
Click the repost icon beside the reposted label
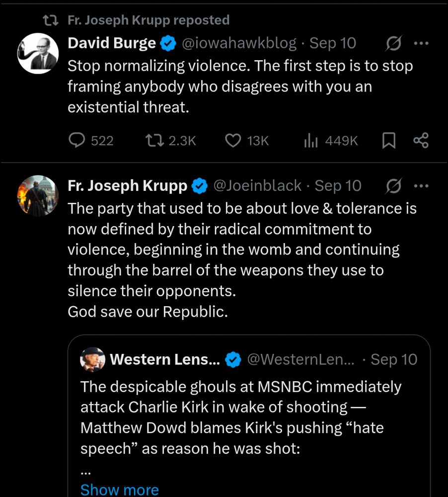(50, 20)
